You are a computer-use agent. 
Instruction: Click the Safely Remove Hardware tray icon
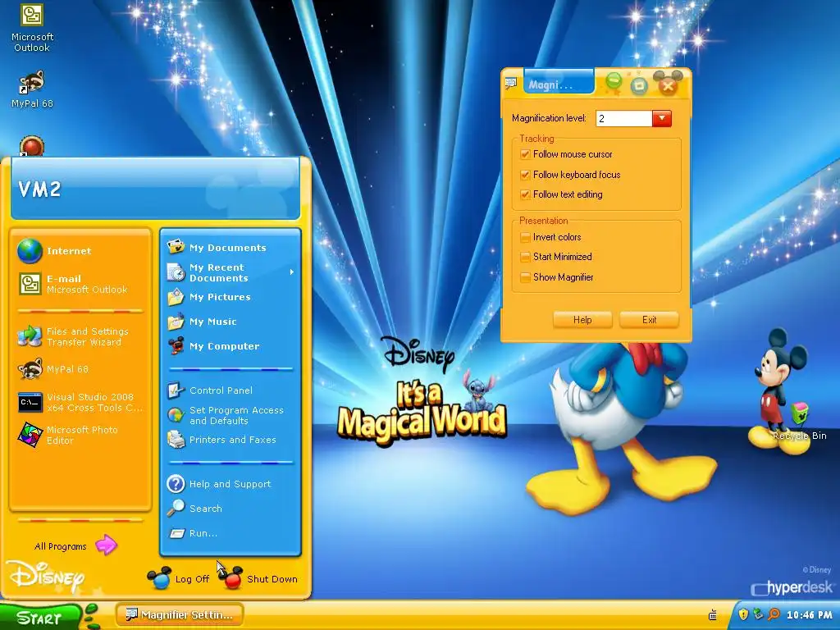point(758,614)
